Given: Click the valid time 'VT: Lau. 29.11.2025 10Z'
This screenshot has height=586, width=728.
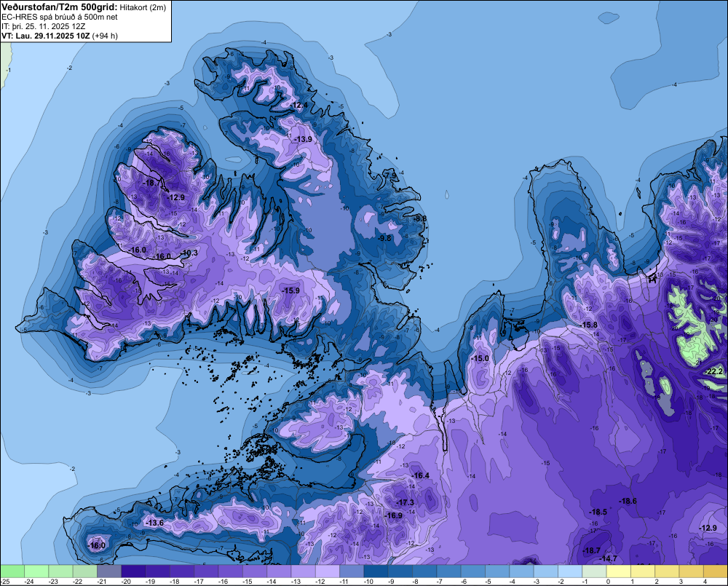Looking at the screenshot, I should pyautogui.click(x=46, y=36).
